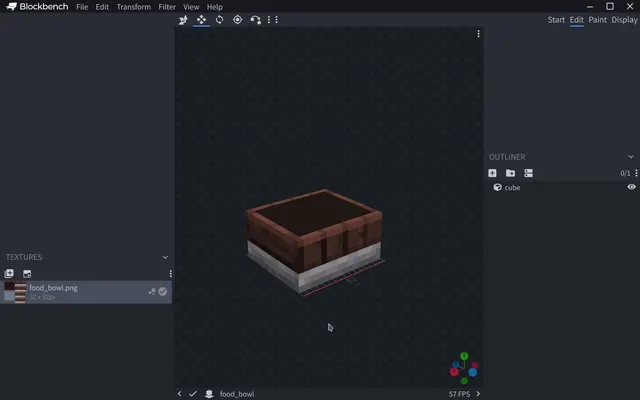Screen dimensions: 640x400
Task: Open the Transform menu
Action: [x=133, y=7]
